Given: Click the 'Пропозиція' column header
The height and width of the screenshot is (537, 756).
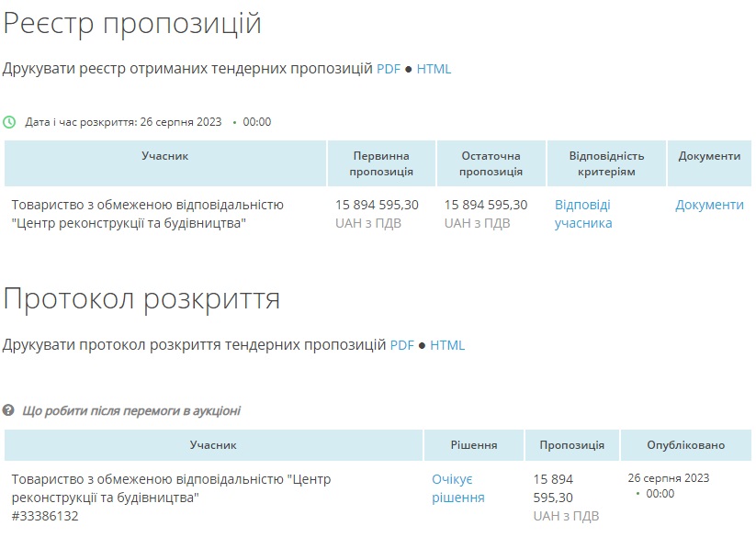Looking at the screenshot, I should point(571,445).
